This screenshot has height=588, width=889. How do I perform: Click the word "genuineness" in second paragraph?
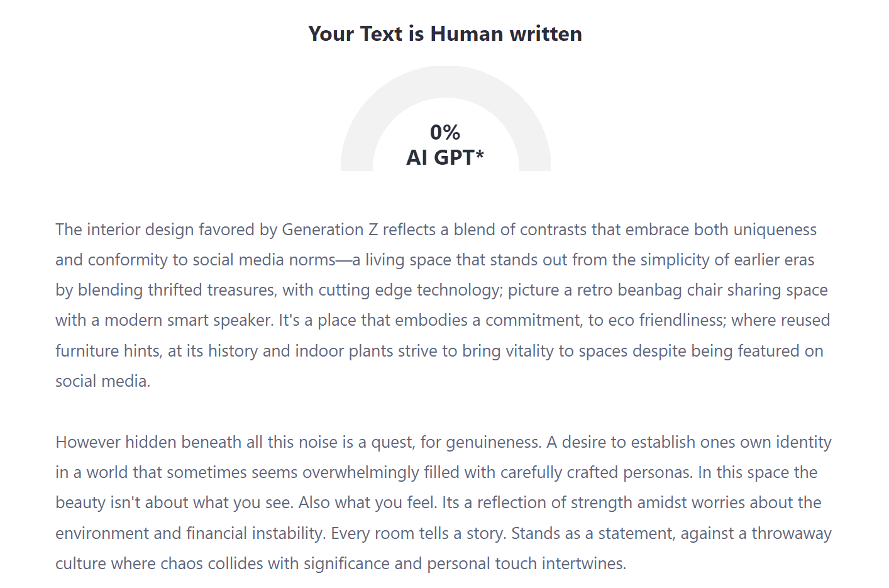tap(493, 442)
